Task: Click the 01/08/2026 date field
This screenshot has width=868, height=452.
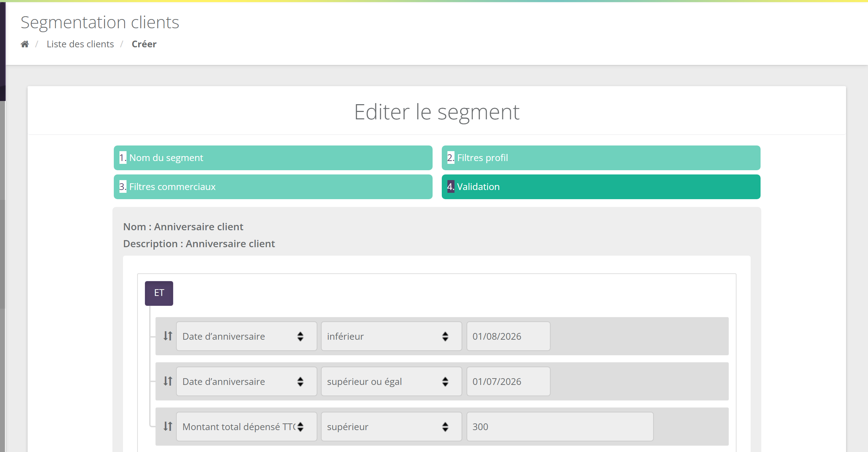Action: [x=509, y=336]
